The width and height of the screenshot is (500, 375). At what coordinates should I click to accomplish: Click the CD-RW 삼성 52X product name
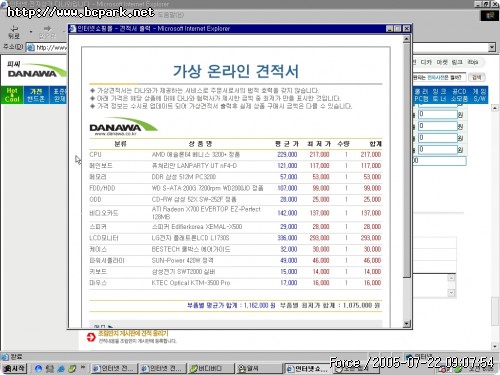click(x=194, y=199)
